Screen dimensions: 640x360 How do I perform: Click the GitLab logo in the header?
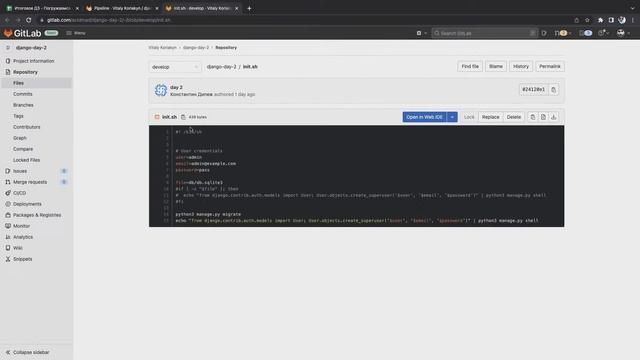tap(22, 33)
